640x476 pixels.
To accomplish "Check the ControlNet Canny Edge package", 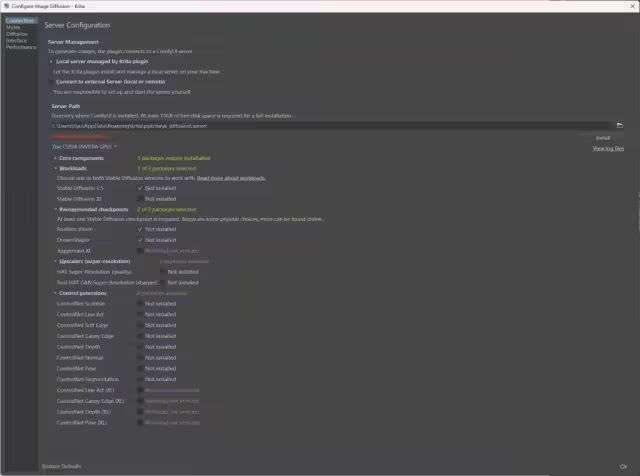I will [140, 336].
